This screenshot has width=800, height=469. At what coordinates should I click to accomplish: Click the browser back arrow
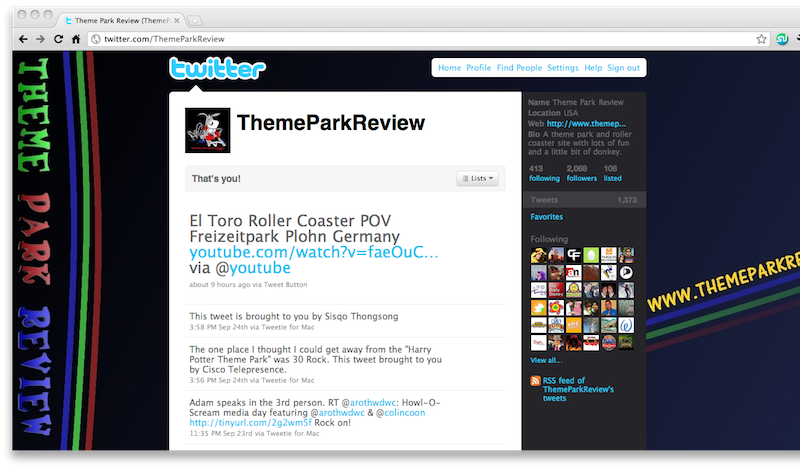click(x=23, y=39)
